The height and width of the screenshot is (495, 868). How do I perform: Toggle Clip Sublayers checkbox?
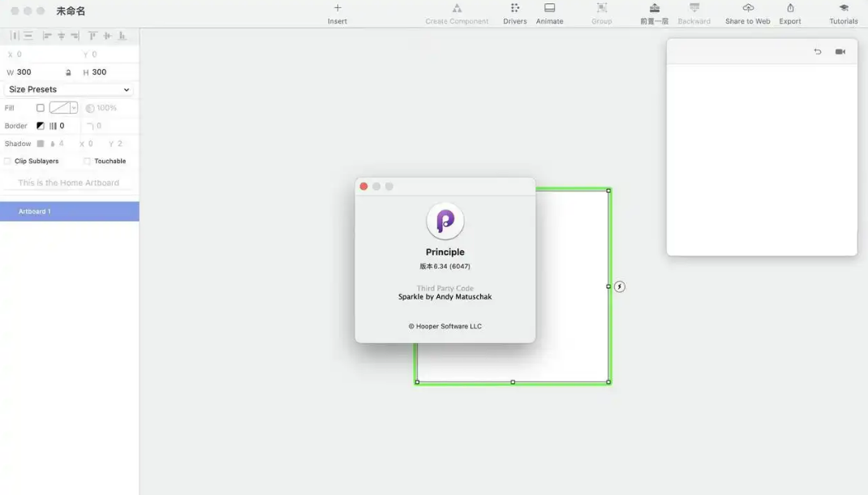(7, 161)
